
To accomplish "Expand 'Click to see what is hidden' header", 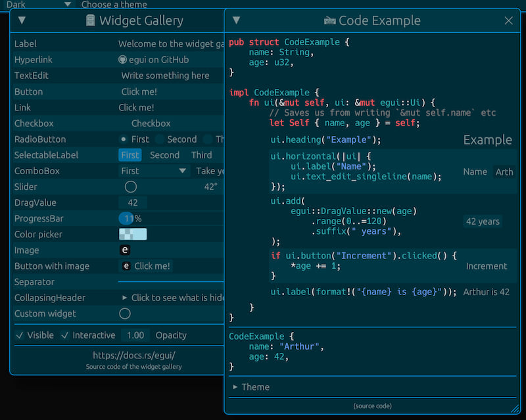I will click(x=173, y=298).
